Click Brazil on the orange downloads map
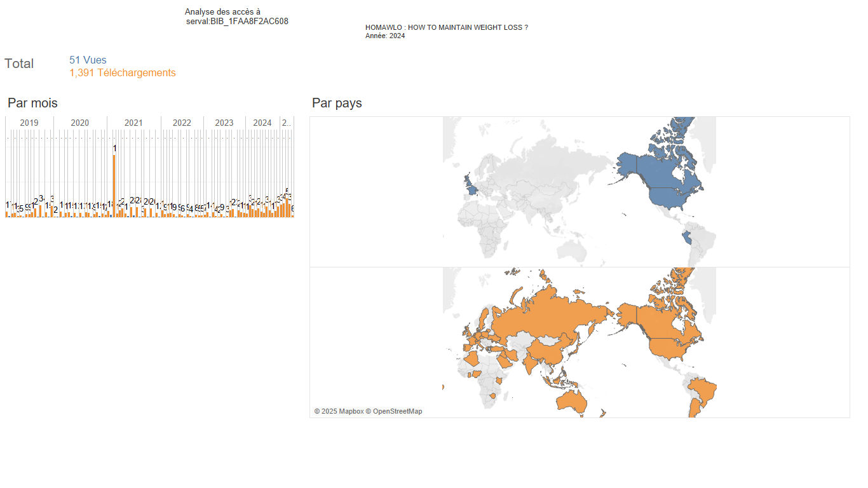 [703, 390]
